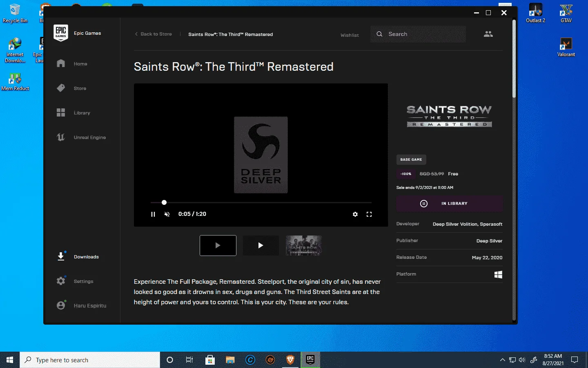Click the video progress slider handle
Viewport: 588px width, 368px height.
pyautogui.click(x=164, y=202)
